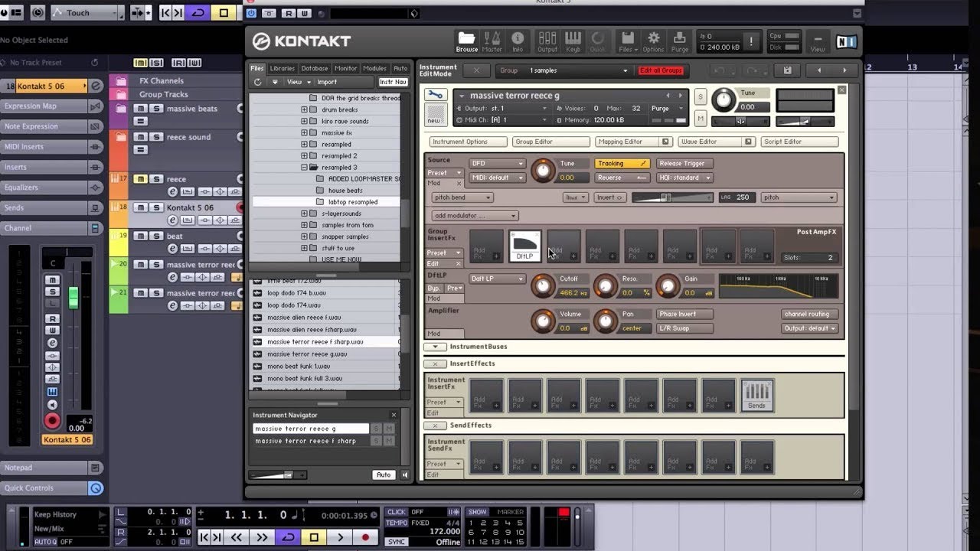
Task: Click the Amplifier Volume knob
Action: pyautogui.click(x=543, y=321)
